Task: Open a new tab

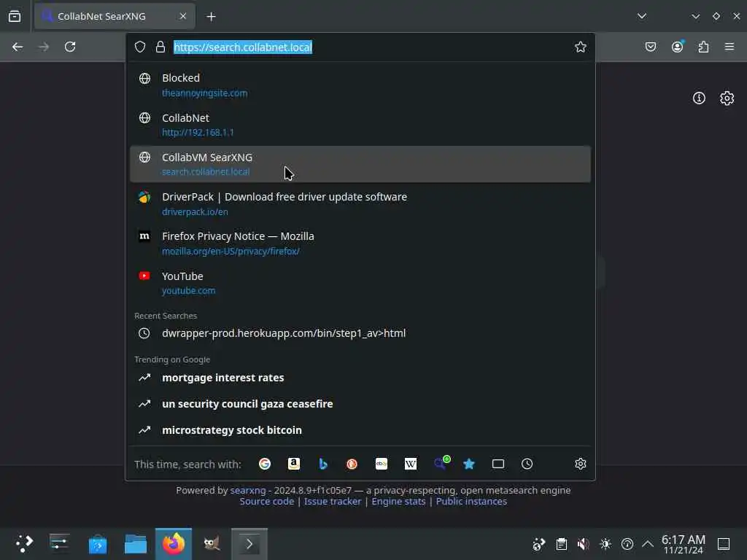Action: (211, 17)
